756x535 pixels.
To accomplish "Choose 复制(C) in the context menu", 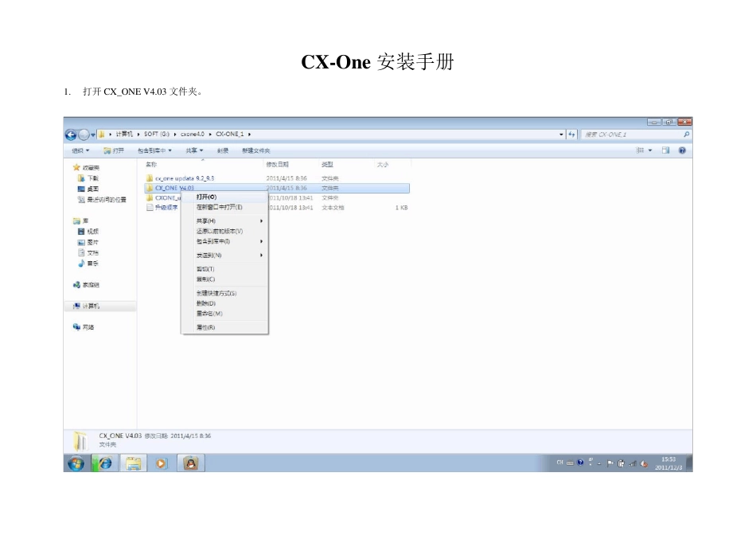I will tap(224, 279).
